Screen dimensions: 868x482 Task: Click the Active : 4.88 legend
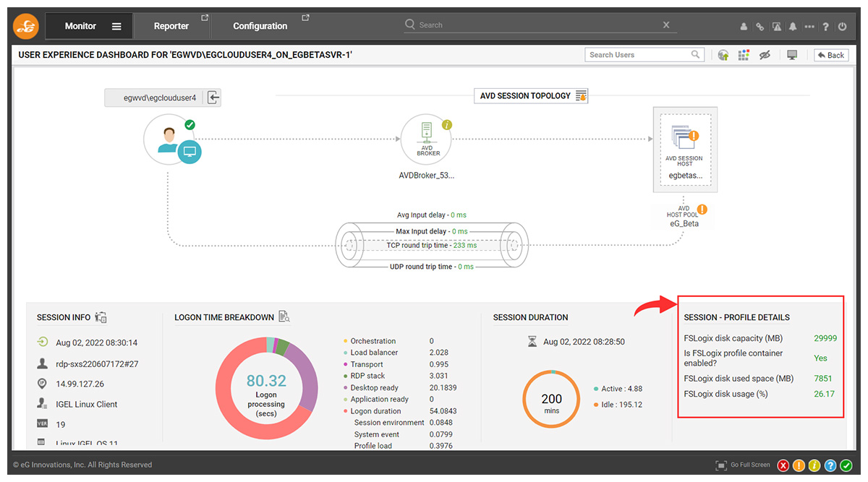point(618,389)
